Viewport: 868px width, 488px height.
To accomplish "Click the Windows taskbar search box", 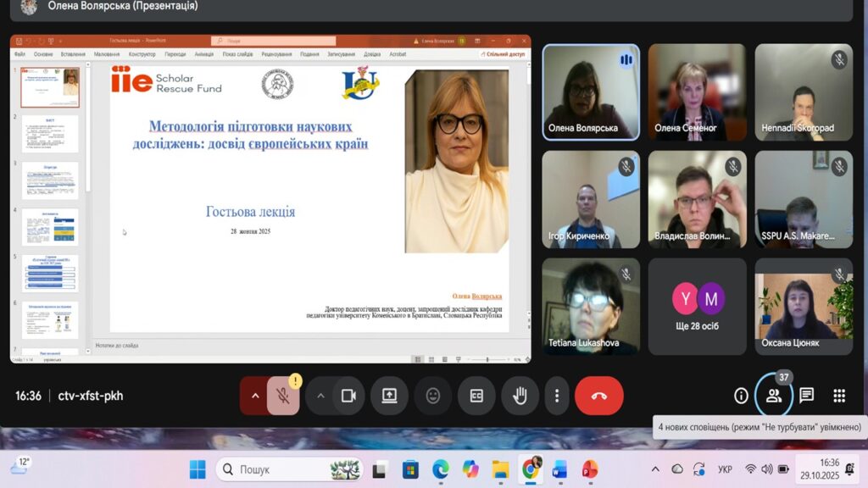I will pos(288,469).
